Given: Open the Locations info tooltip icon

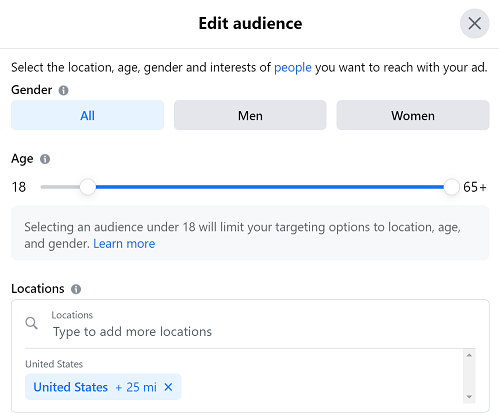Looking at the screenshot, I should [x=76, y=289].
